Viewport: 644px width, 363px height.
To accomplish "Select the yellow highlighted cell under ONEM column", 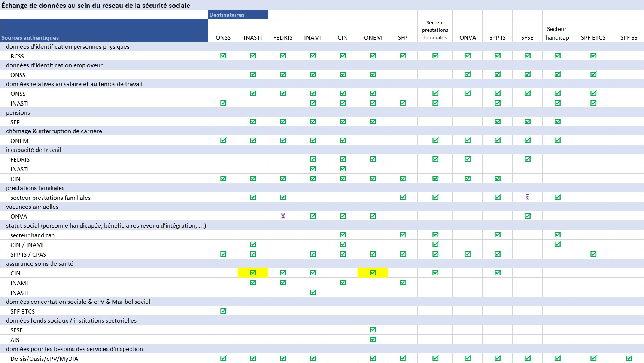I will tap(373, 273).
